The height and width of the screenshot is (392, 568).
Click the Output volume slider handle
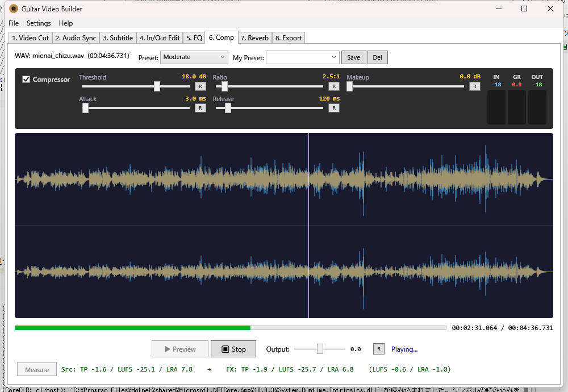click(x=320, y=349)
